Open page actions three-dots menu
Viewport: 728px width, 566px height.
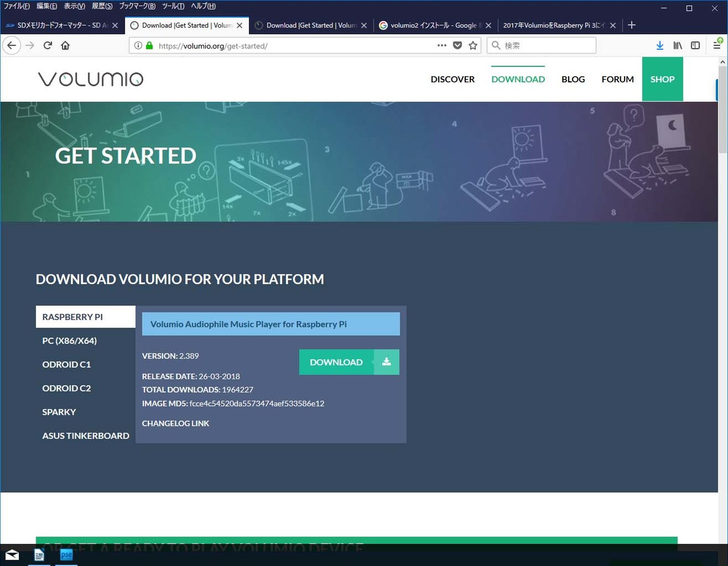[442, 45]
